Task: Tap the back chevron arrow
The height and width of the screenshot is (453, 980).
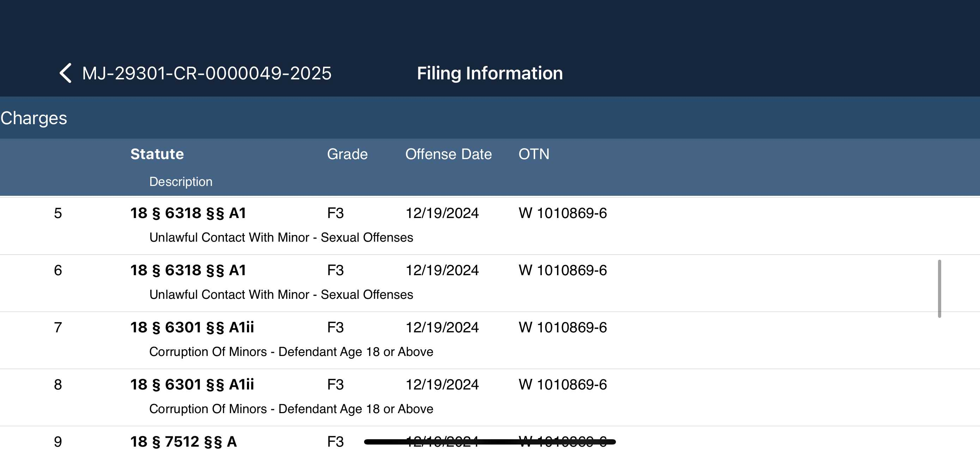Action: (x=65, y=73)
